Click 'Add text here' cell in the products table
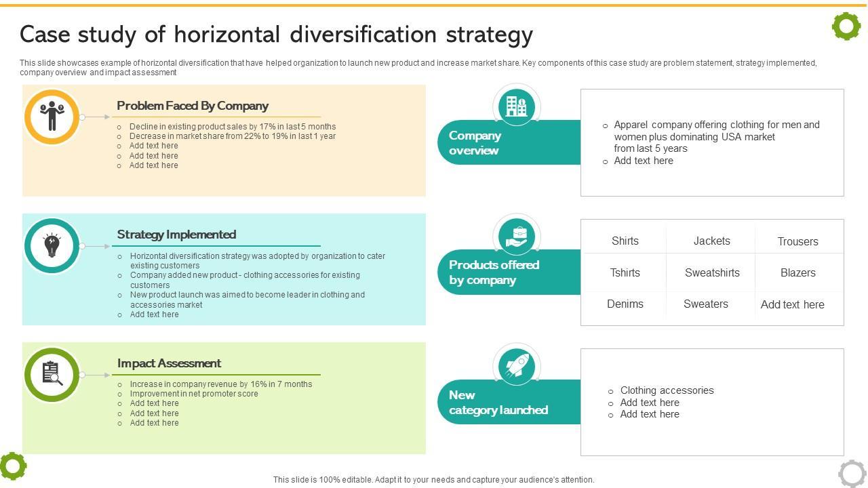Viewport: 868px width, 488px height. [x=793, y=304]
